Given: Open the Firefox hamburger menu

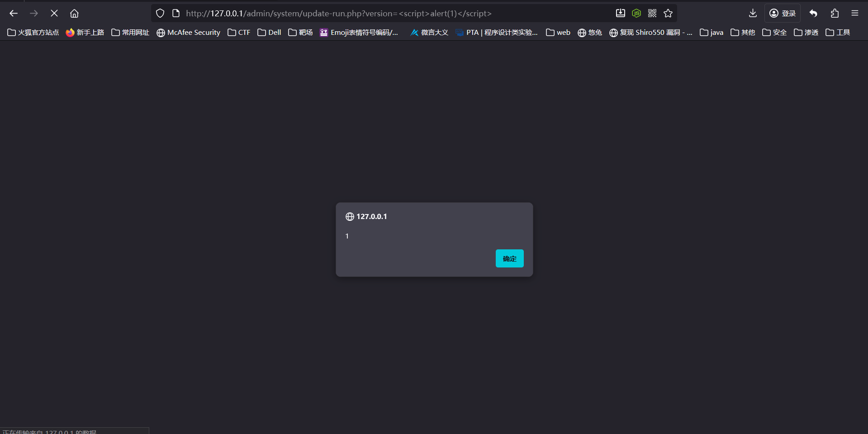Looking at the screenshot, I should click(854, 14).
